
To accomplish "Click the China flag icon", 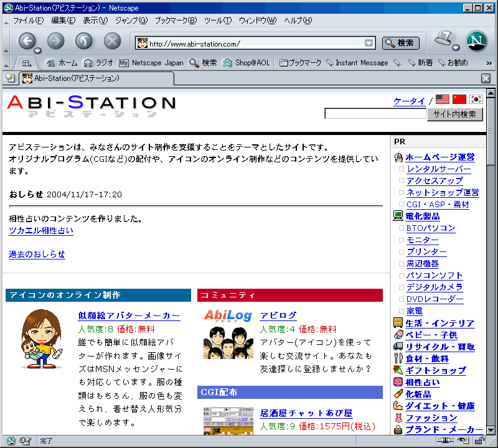I will pyautogui.click(x=459, y=100).
